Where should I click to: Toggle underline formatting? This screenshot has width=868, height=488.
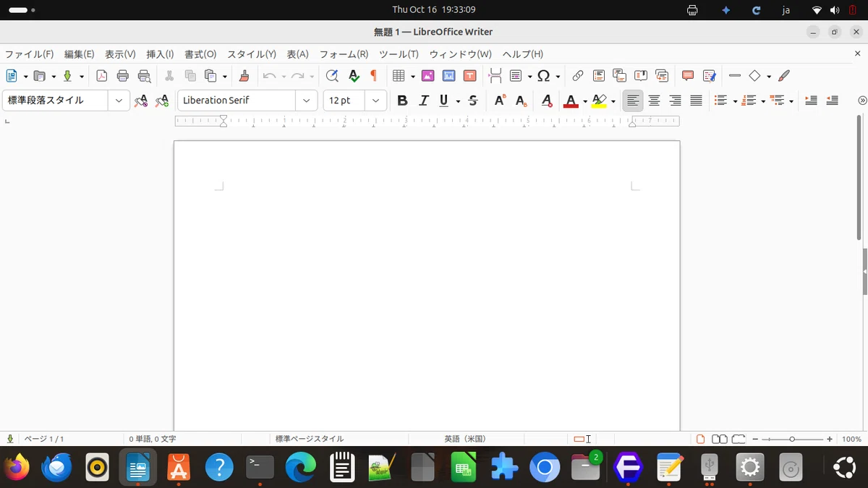tap(444, 100)
